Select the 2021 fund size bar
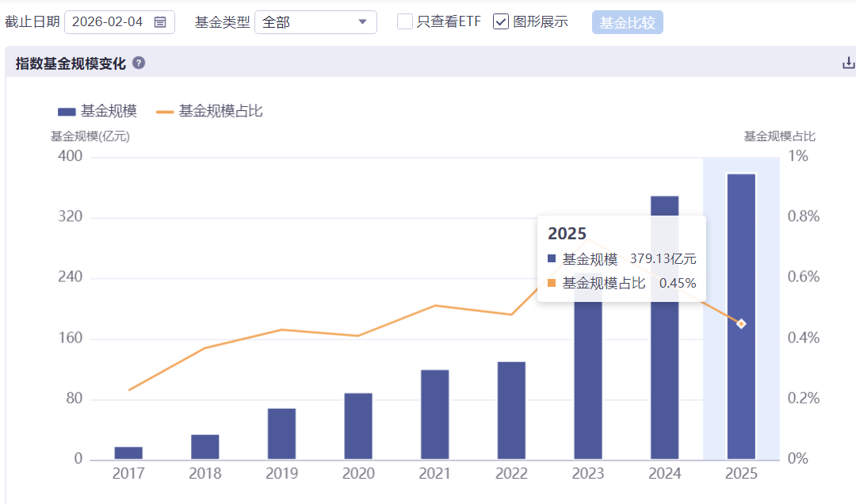This screenshot has width=856, height=504. (x=435, y=414)
